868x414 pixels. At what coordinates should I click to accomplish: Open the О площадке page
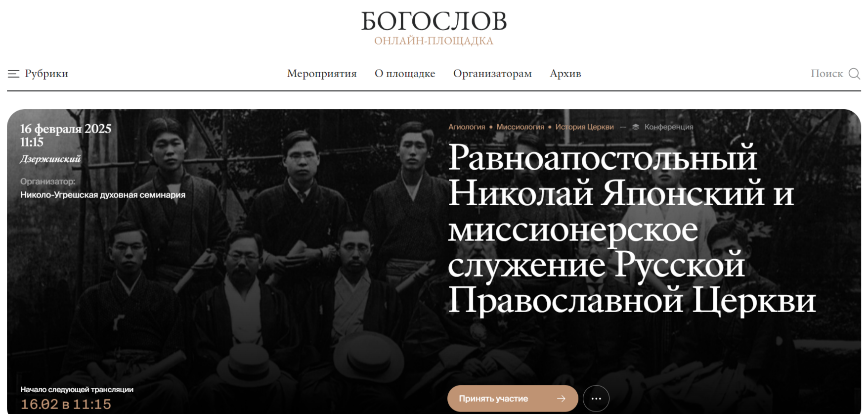(405, 74)
